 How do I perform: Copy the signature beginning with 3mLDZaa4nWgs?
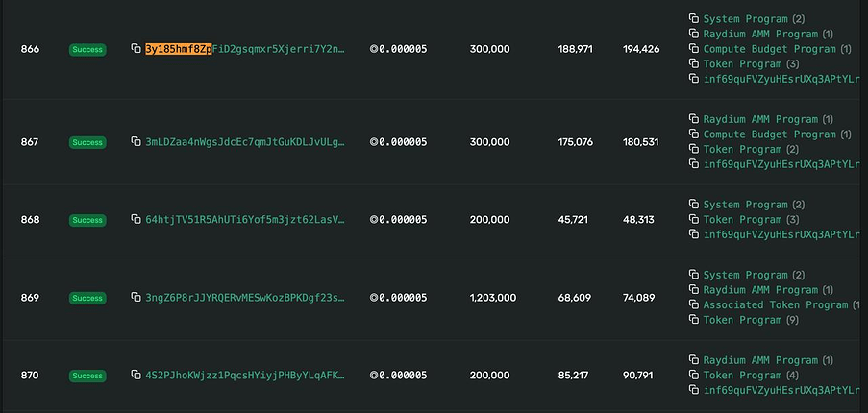136,142
